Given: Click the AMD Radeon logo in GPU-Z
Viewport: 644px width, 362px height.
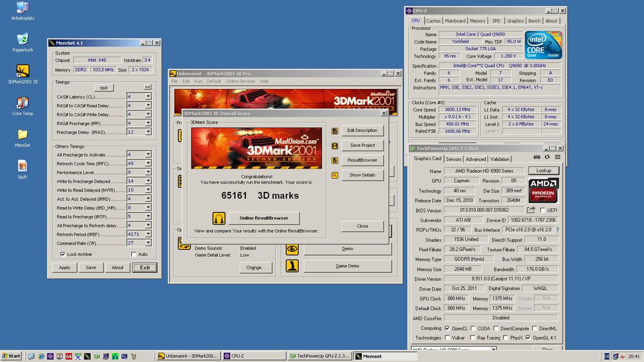Looking at the screenshot, I should (x=543, y=190).
